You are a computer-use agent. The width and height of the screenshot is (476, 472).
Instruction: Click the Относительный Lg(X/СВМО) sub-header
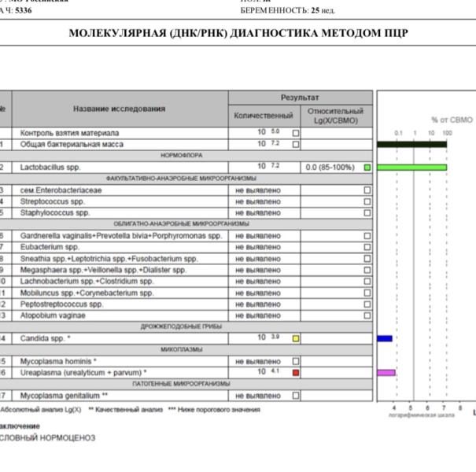coord(336,116)
